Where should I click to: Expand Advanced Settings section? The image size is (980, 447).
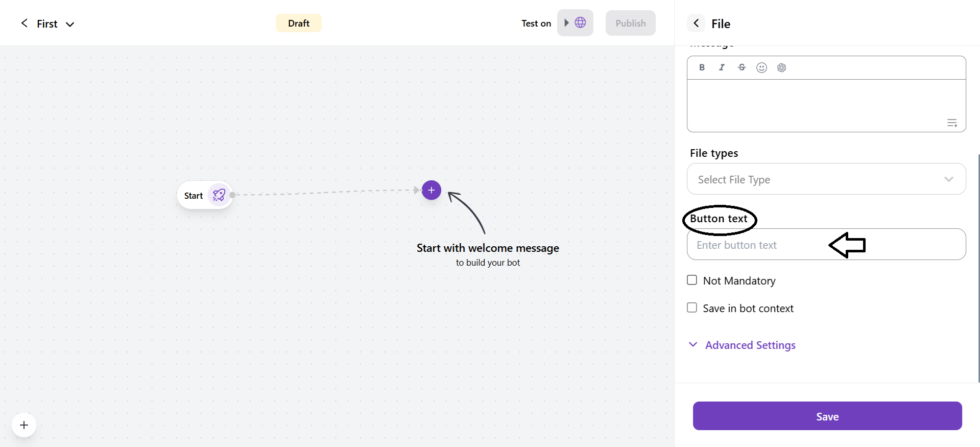point(750,345)
